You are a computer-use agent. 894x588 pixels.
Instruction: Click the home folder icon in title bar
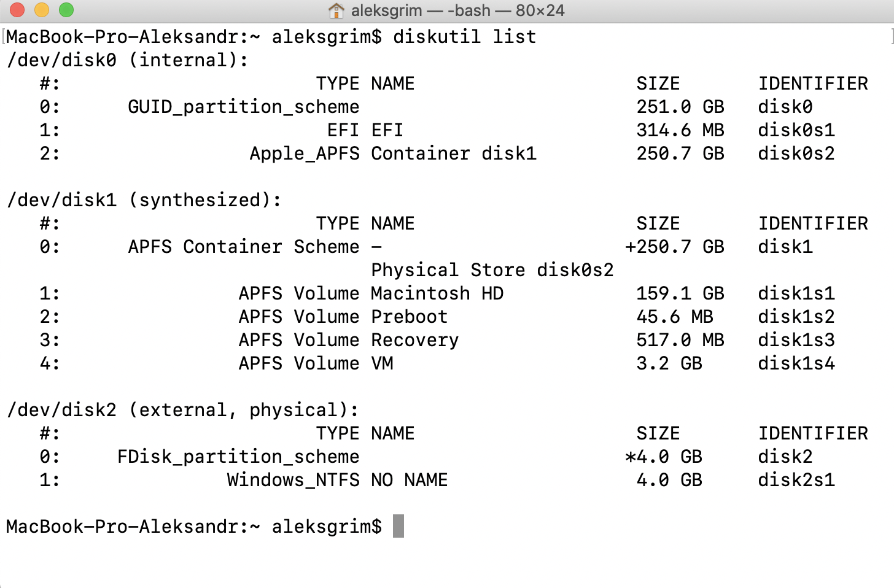click(336, 10)
